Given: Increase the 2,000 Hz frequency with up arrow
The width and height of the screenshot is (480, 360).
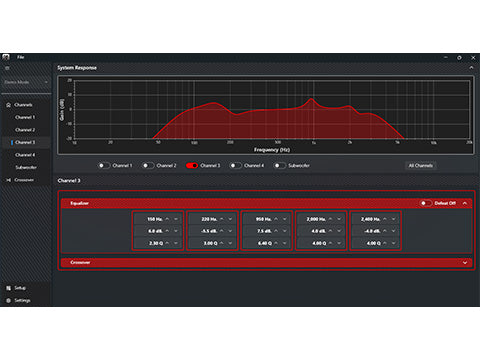Looking at the screenshot, I should tap(330, 219).
